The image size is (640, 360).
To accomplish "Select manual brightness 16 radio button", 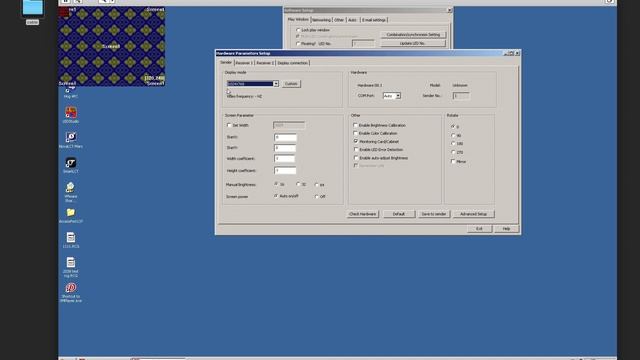I will click(x=276, y=184).
